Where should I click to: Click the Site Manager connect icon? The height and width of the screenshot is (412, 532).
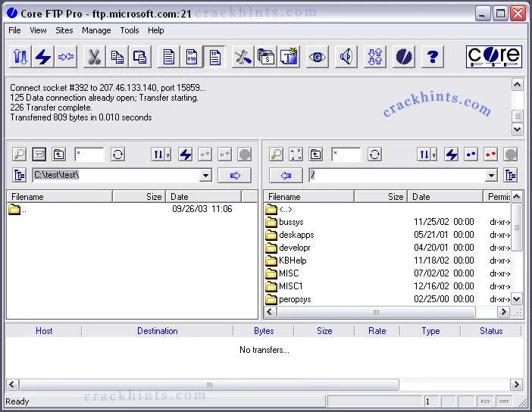point(20,57)
